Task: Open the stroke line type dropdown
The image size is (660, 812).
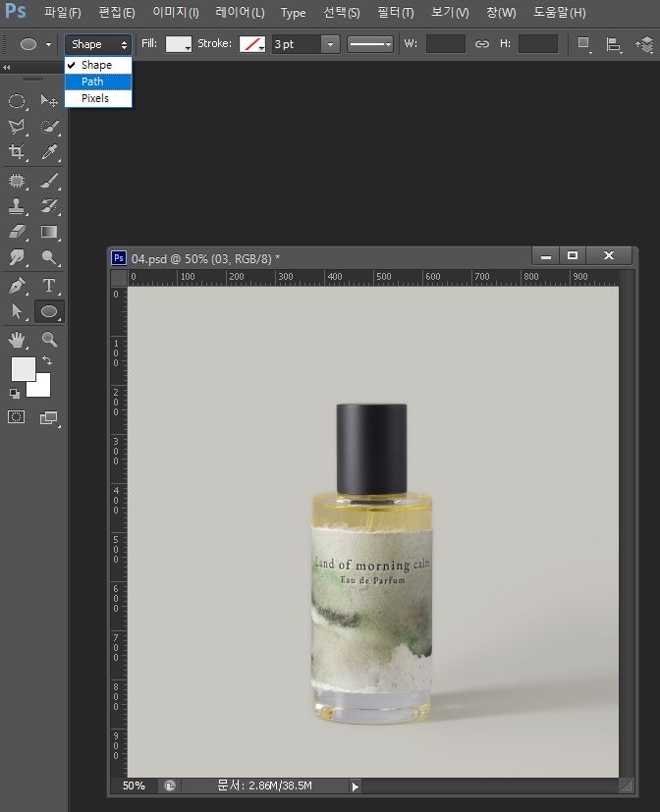Action: coord(370,44)
